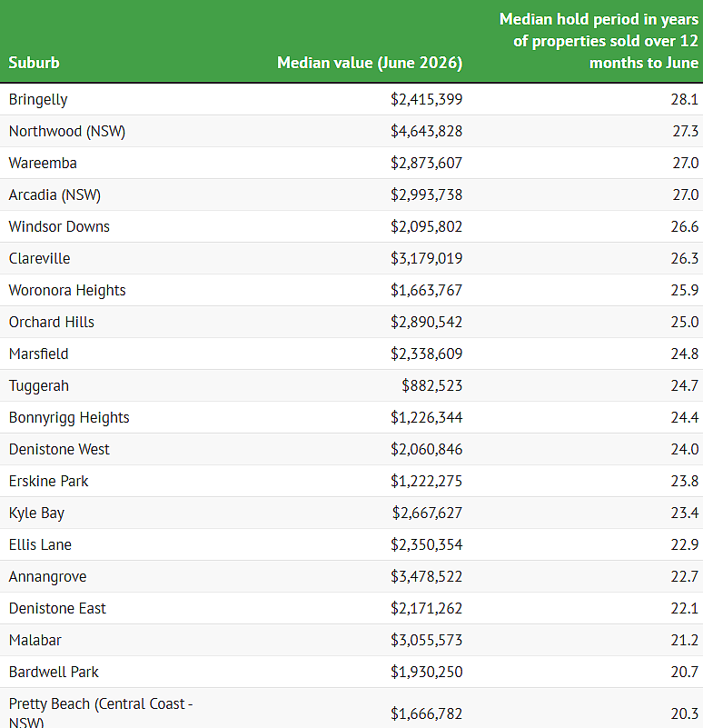Viewport: 703px width, 728px height.
Task: Select the Windsor Downs row
Action: pos(351,226)
